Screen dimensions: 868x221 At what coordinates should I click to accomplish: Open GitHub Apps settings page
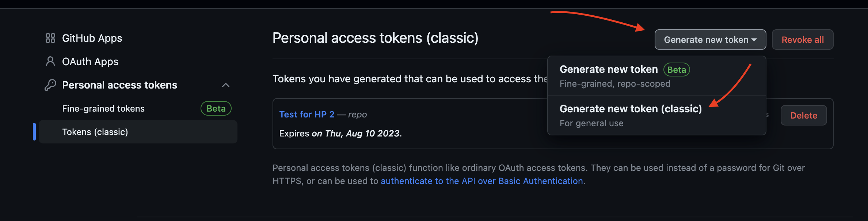(x=92, y=38)
